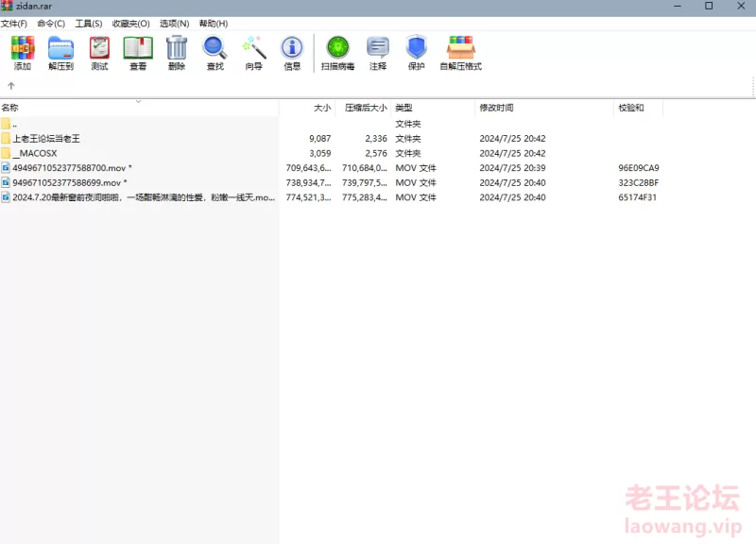756x544 pixels.
Task: Select the SFX (自解压格式) icon
Action: 460,53
